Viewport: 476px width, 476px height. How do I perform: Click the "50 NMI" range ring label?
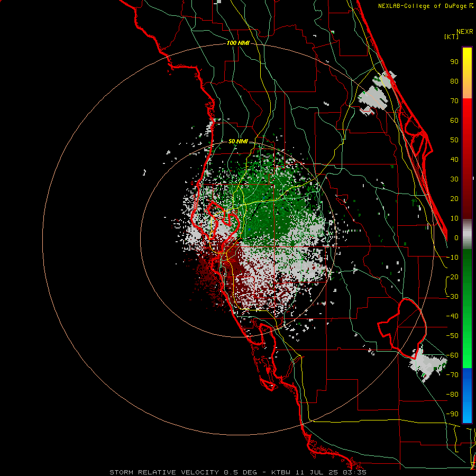coord(238,141)
